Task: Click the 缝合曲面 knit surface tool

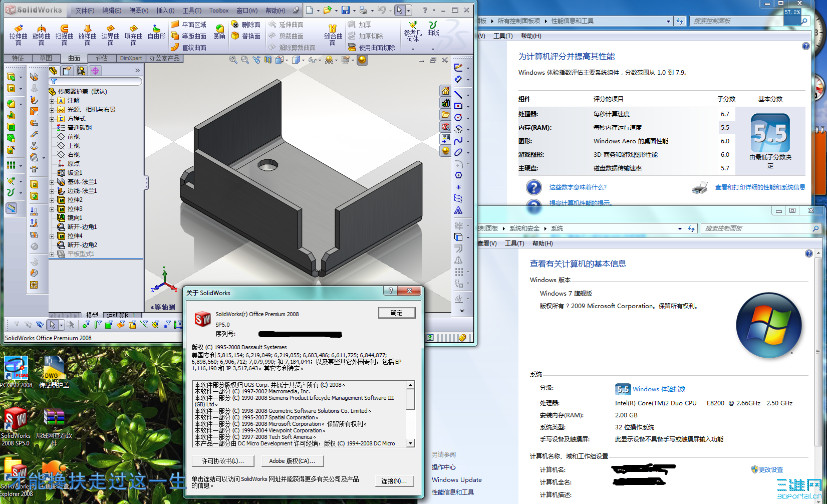Action: [333, 34]
